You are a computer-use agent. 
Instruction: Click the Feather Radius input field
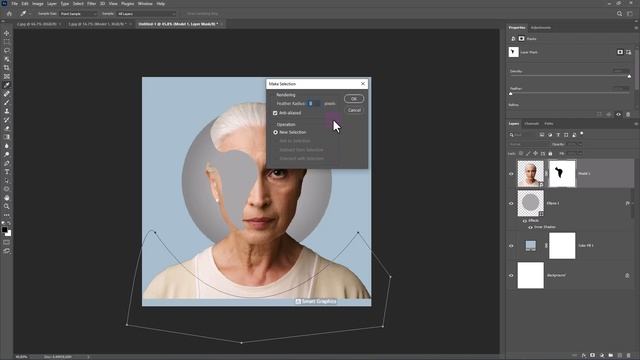click(x=314, y=104)
